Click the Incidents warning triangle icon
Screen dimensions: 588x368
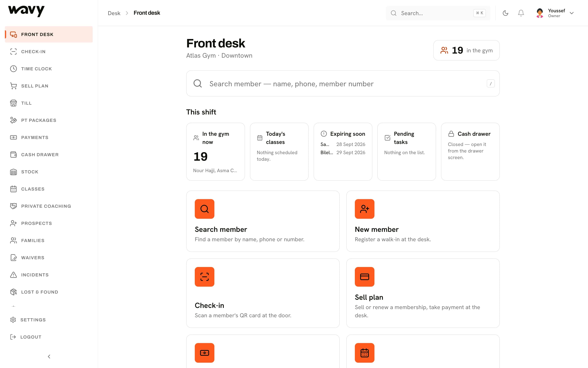point(13,275)
